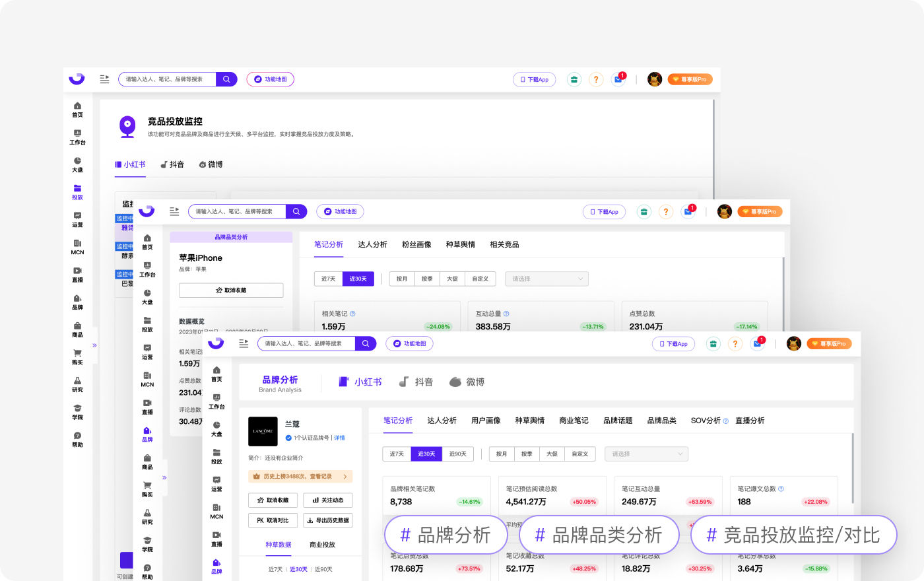924x581 pixels.
Task: Click the help icon beside SOV分析
Action: click(x=726, y=421)
